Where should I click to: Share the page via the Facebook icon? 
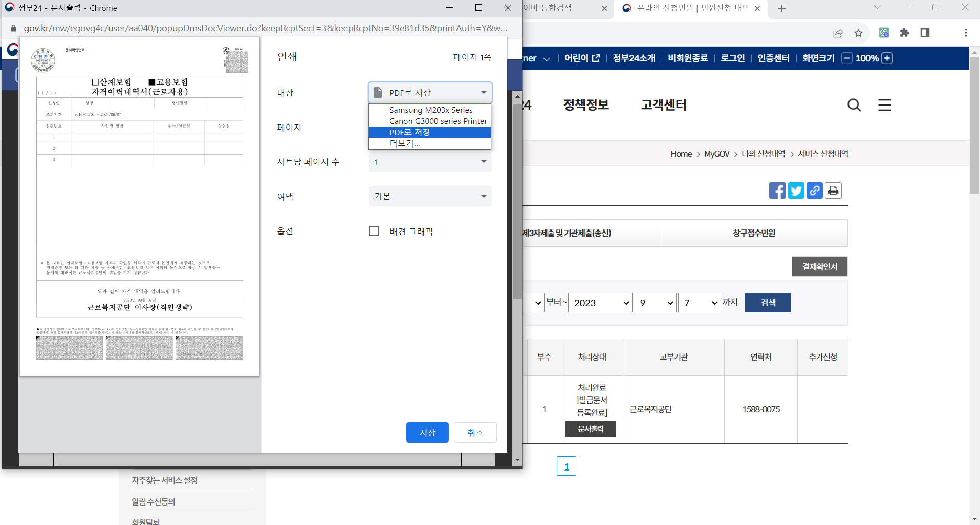pos(777,190)
